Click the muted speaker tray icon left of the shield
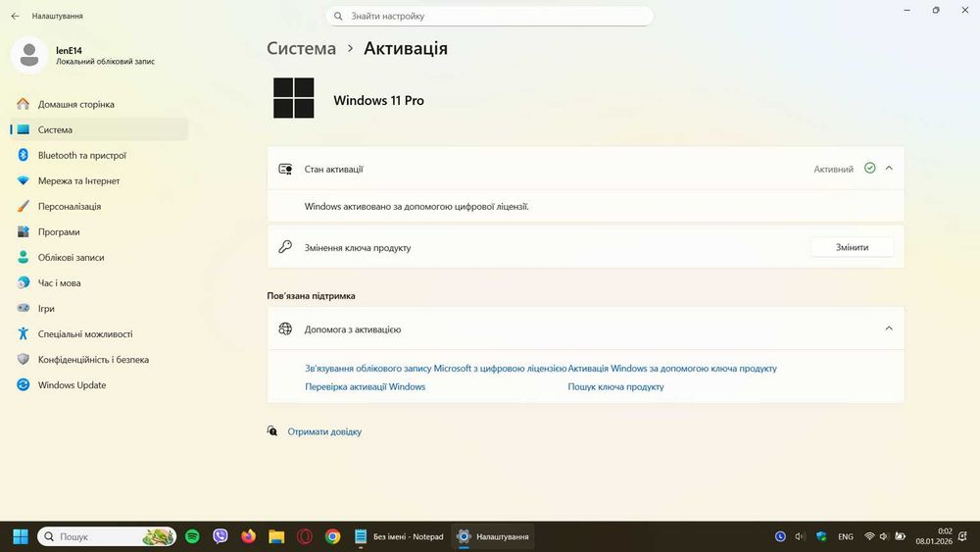The height and width of the screenshot is (552, 980). click(x=800, y=536)
